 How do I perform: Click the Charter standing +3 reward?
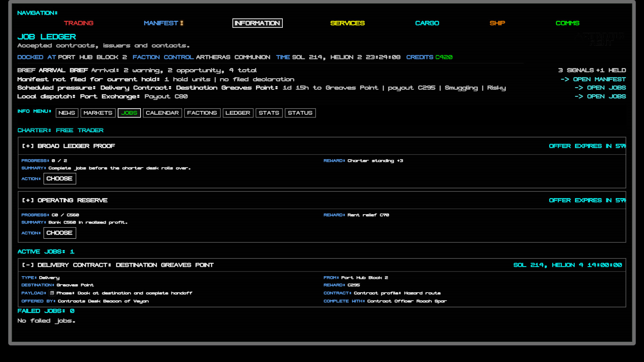[x=375, y=161]
